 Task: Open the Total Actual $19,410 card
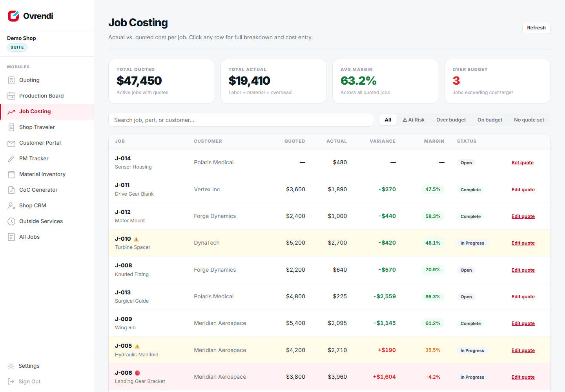coord(273,81)
